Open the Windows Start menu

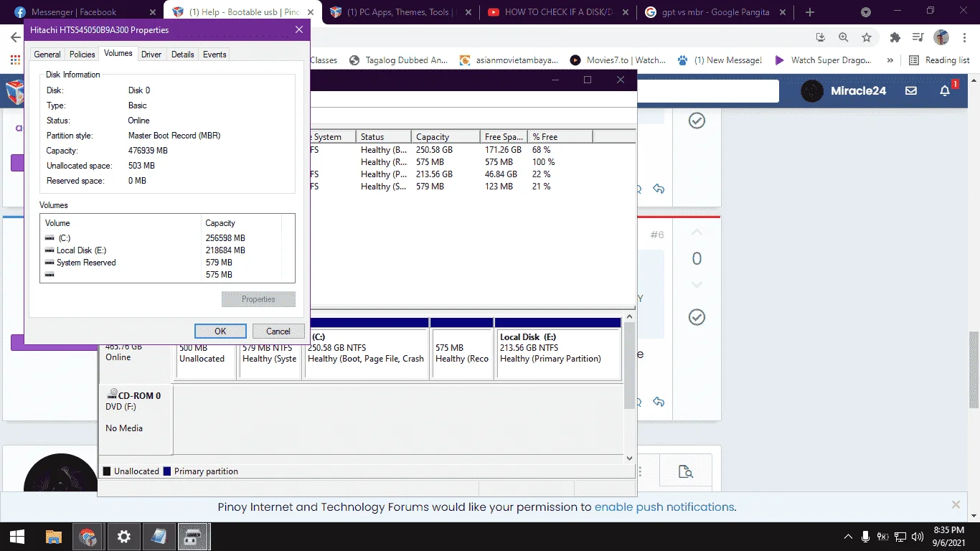pos(17,536)
